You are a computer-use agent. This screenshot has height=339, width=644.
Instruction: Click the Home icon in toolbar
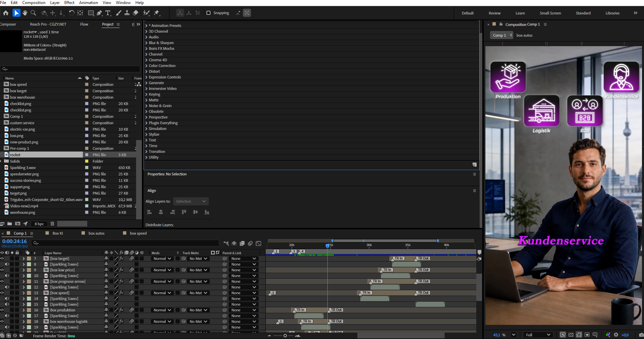coord(6,13)
